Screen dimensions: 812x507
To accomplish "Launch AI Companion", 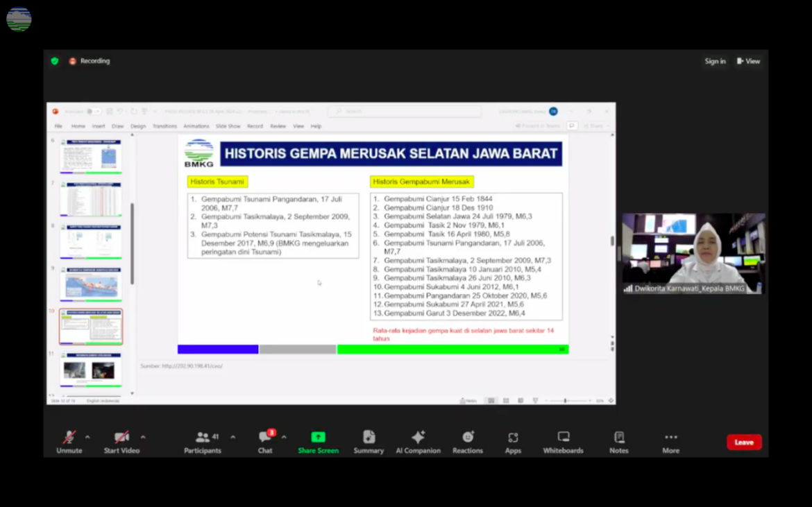I will click(418, 438).
